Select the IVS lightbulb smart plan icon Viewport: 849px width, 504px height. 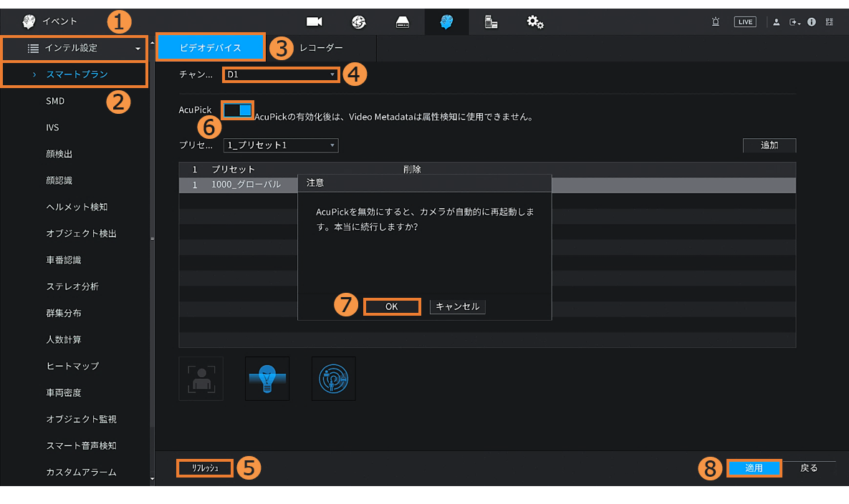pos(267,379)
